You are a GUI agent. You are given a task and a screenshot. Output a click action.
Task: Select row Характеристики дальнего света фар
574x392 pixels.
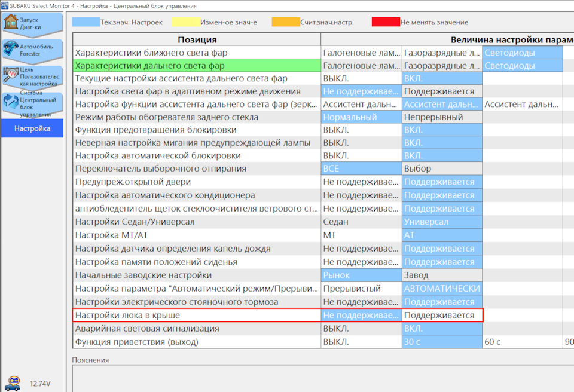coord(197,66)
